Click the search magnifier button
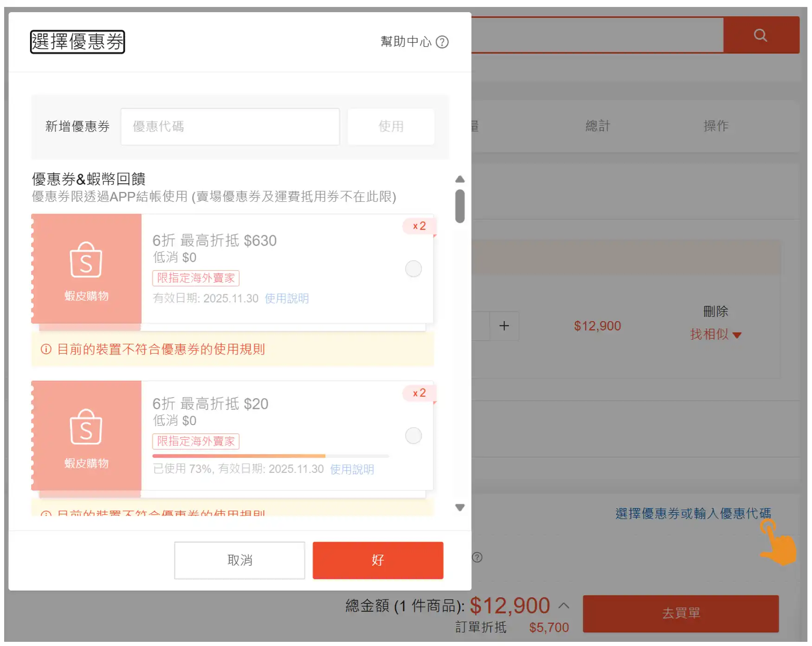The width and height of the screenshot is (812, 646). pyautogui.click(x=761, y=35)
